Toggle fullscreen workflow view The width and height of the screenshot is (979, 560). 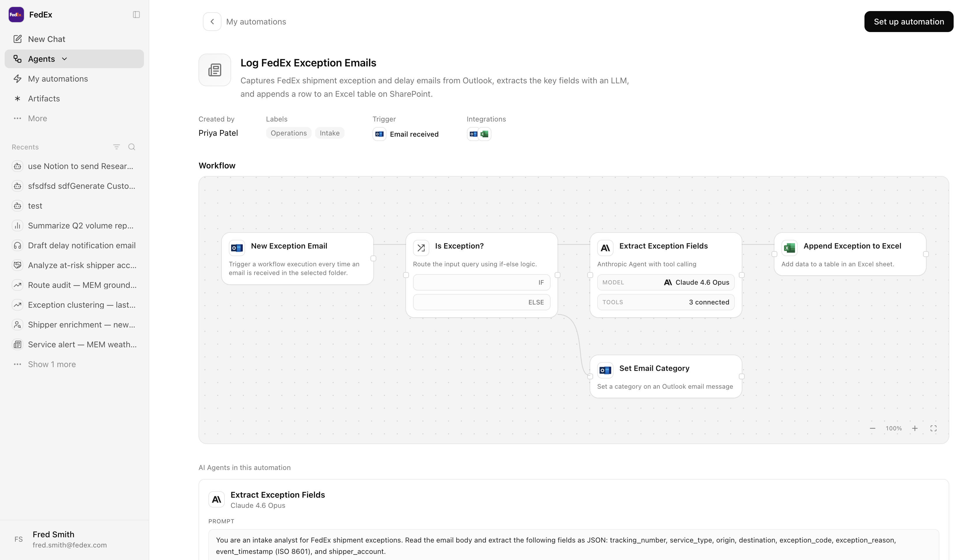click(933, 428)
